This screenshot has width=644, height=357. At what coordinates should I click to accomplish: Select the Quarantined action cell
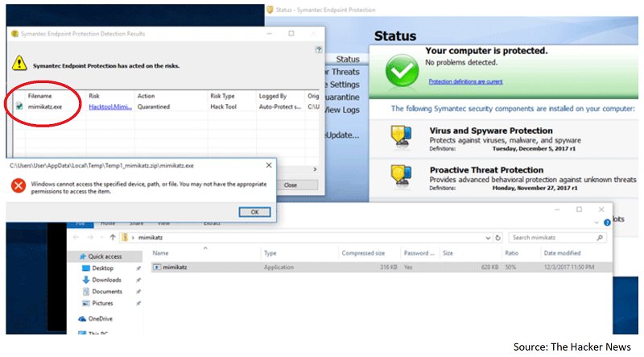click(154, 106)
